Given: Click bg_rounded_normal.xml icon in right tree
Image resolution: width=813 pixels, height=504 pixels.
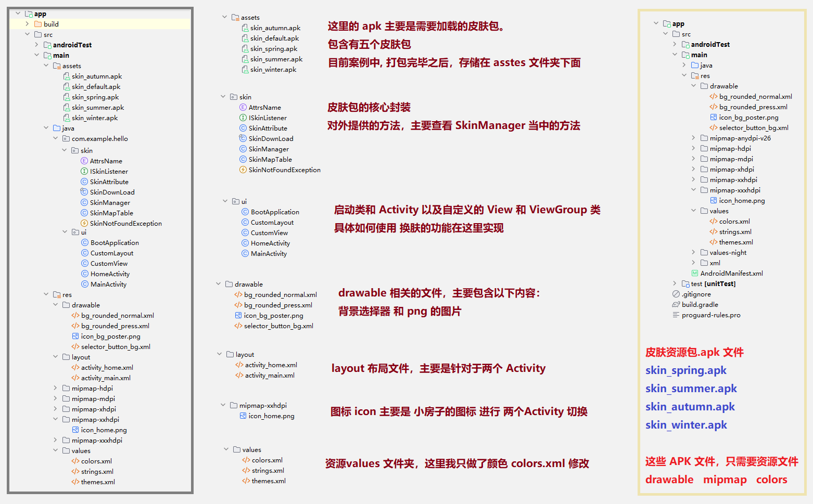Looking at the screenshot, I should pyautogui.click(x=714, y=96).
